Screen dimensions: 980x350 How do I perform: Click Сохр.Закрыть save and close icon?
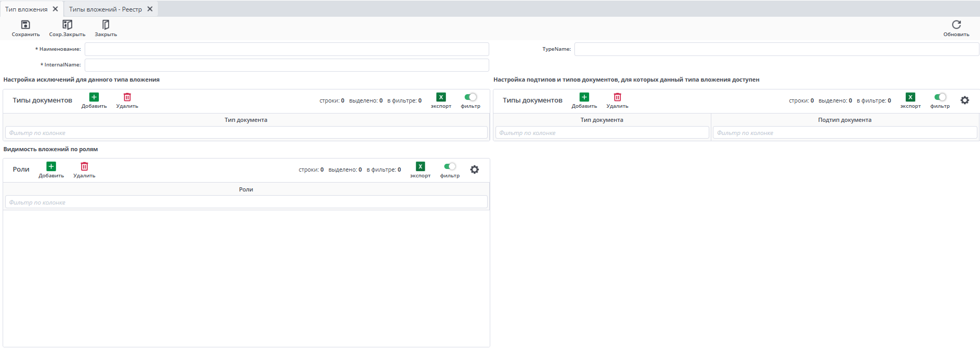(x=67, y=25)
